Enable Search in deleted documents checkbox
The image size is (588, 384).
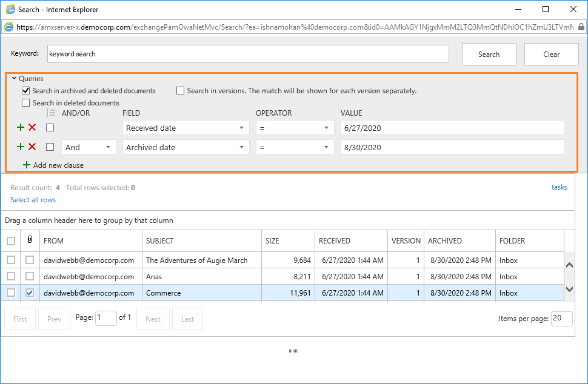tap(26, 103)
